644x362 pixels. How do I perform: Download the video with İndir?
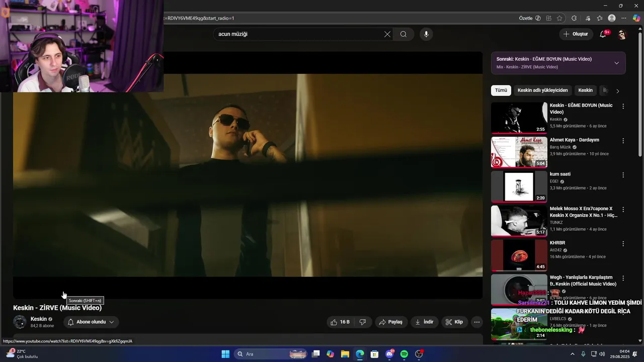[424, 322]
